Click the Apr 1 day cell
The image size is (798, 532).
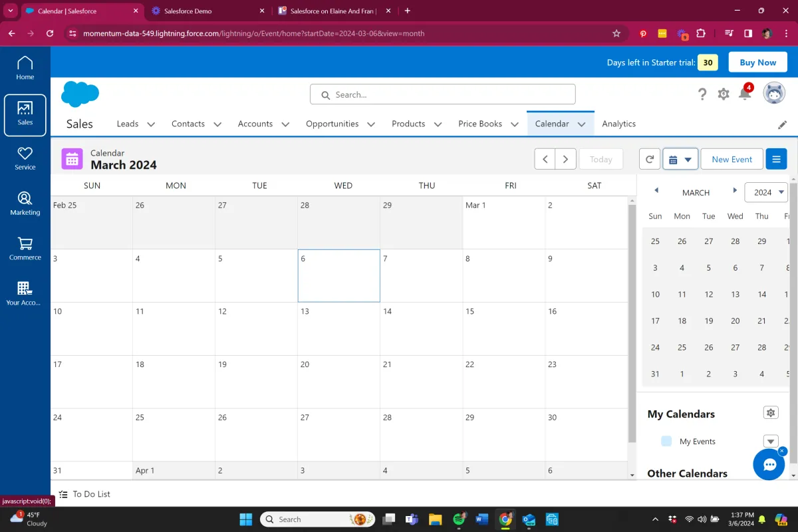[174, 470]
